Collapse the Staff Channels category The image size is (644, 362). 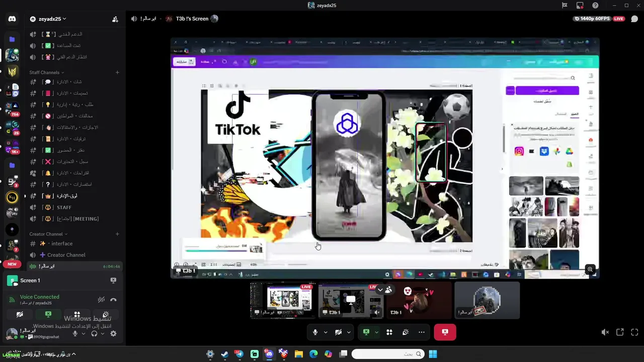click(46, 72)
